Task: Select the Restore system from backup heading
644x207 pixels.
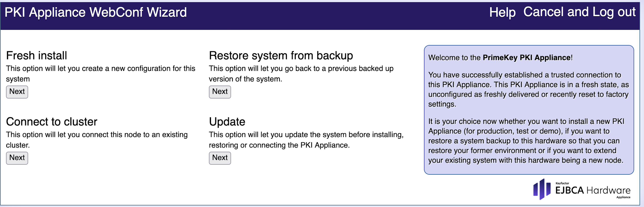Action: (281, 55)
